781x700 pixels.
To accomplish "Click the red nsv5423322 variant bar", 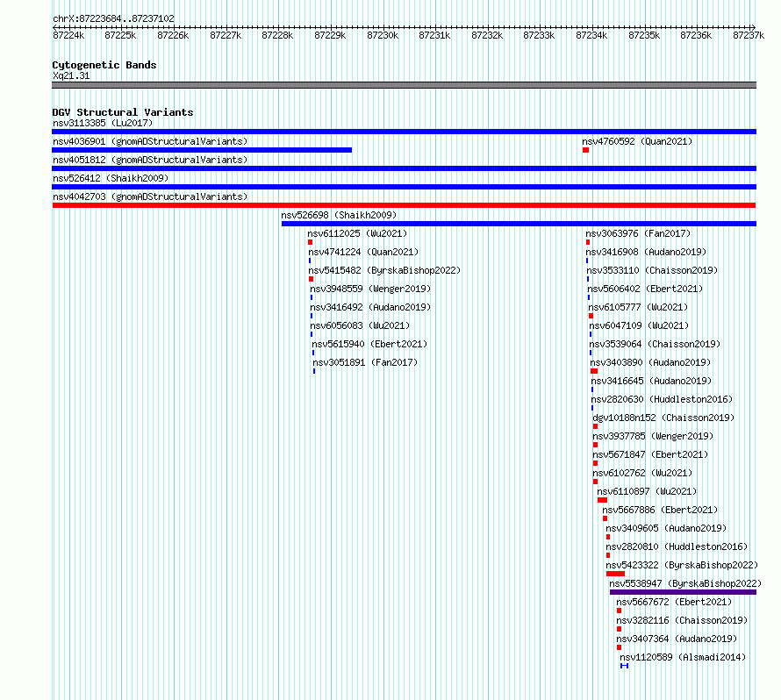I will coord(616,574).
